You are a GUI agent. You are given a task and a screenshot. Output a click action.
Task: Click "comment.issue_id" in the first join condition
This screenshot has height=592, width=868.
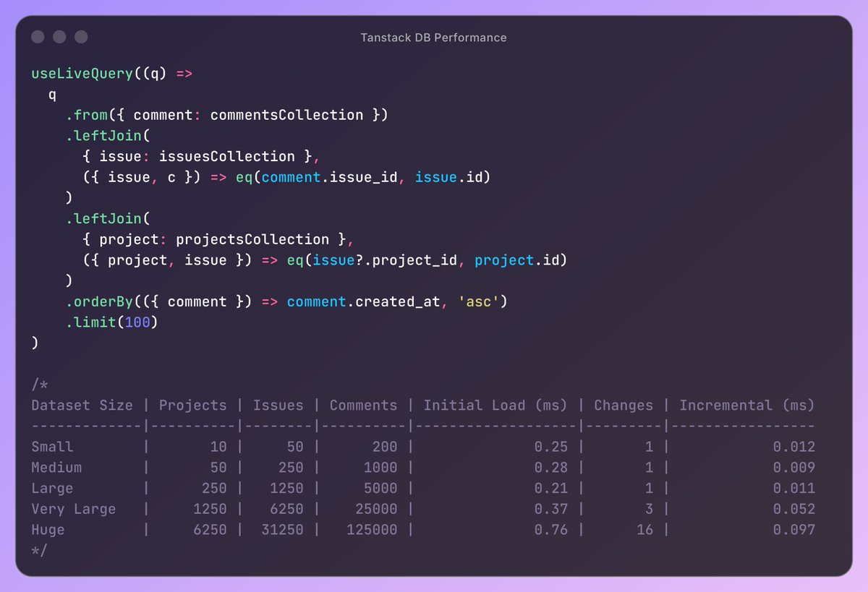(x=329, y=177)
